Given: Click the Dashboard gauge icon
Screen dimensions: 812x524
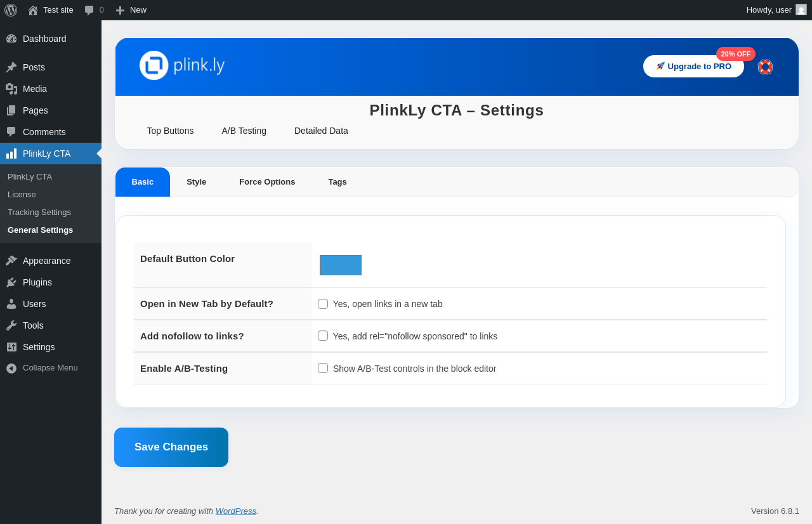Looking at the screenshot, I should (x=11, y=39).
